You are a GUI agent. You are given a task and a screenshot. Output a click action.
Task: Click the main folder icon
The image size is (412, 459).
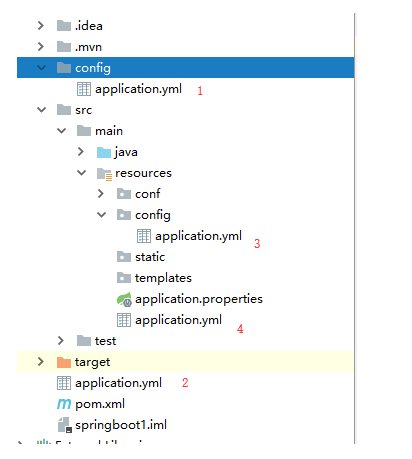click(x=84, y=131)
